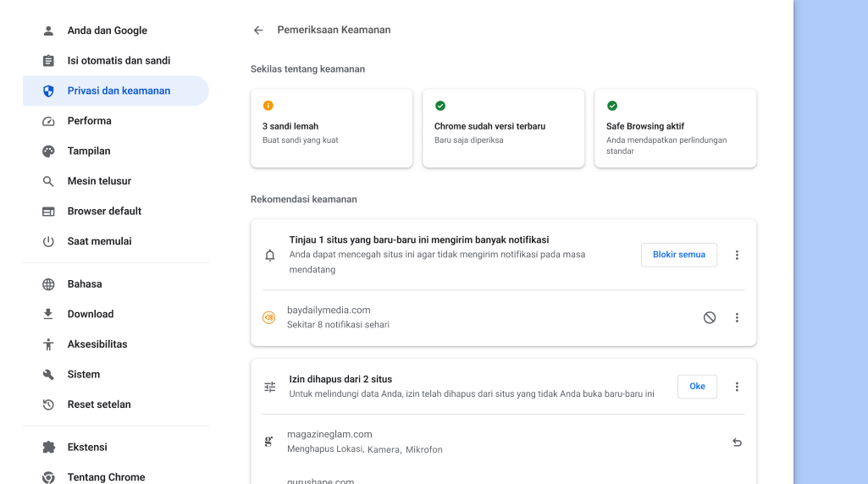
Task: Click the block icon for baydailymedia.com
Action: pos(709,317)
